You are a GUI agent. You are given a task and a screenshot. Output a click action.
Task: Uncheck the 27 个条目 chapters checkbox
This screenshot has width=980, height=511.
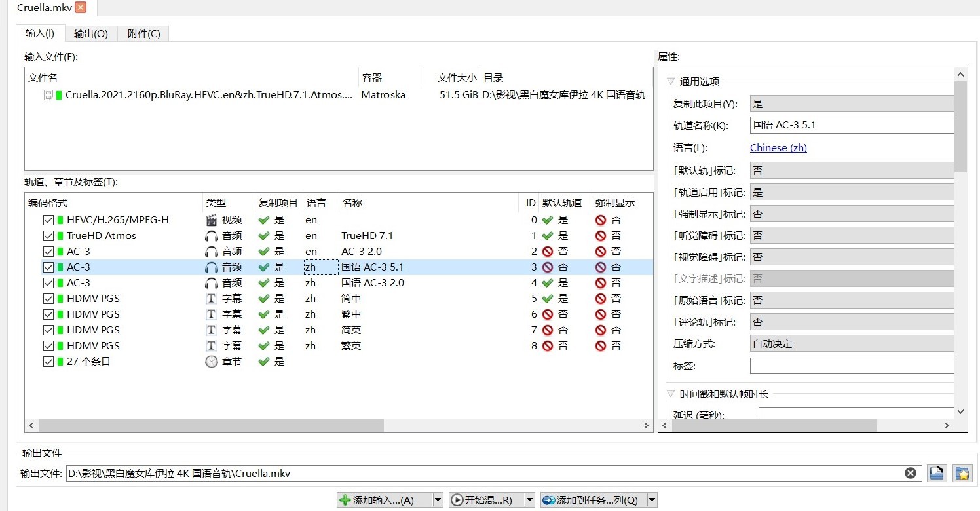pos(48,362)
